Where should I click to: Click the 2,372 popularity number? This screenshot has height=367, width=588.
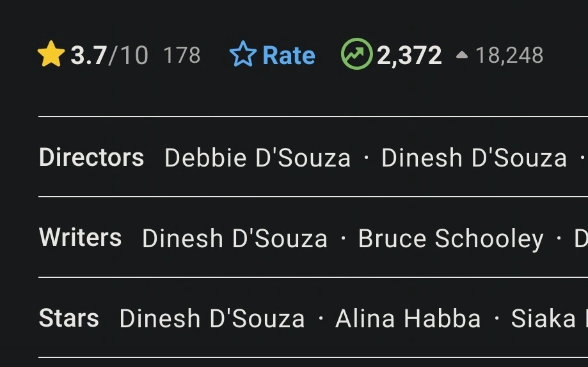coord(409,56)
